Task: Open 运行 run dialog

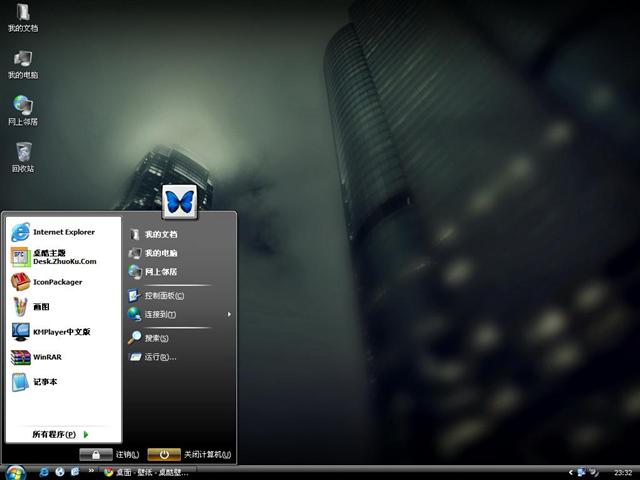Action: 180,357
